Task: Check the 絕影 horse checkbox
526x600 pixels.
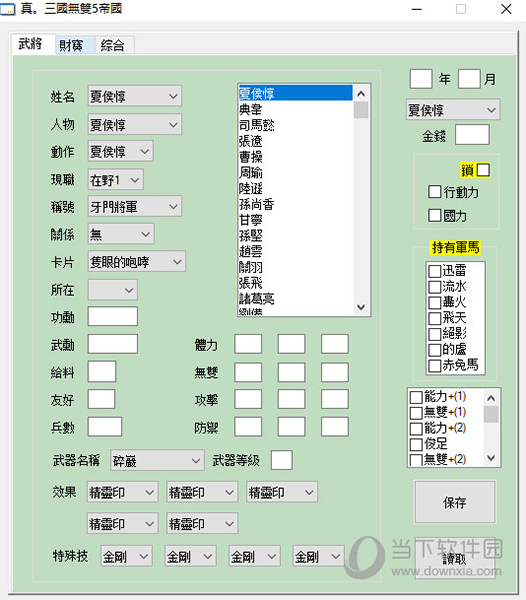Action: tap(435, 334)
